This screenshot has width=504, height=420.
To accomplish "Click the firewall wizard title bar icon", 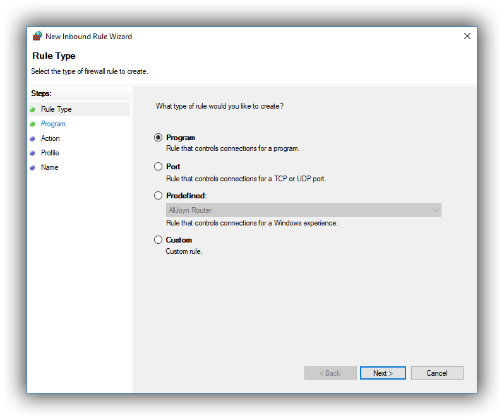I will 37,36.
